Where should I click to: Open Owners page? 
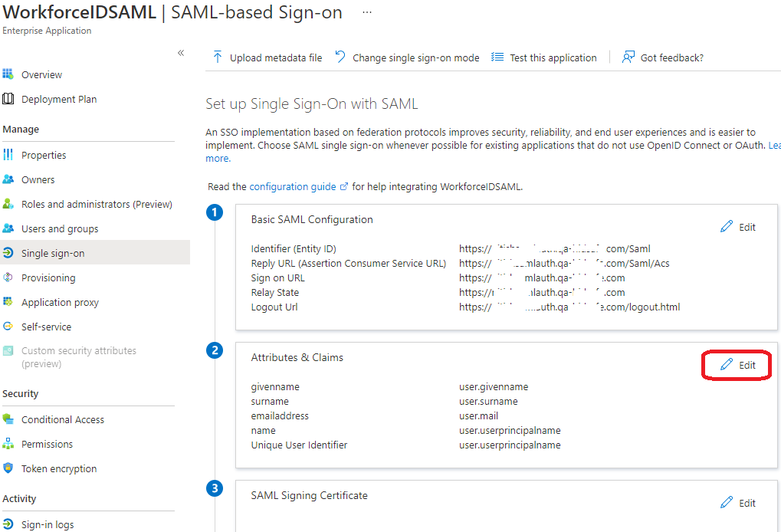38,180
